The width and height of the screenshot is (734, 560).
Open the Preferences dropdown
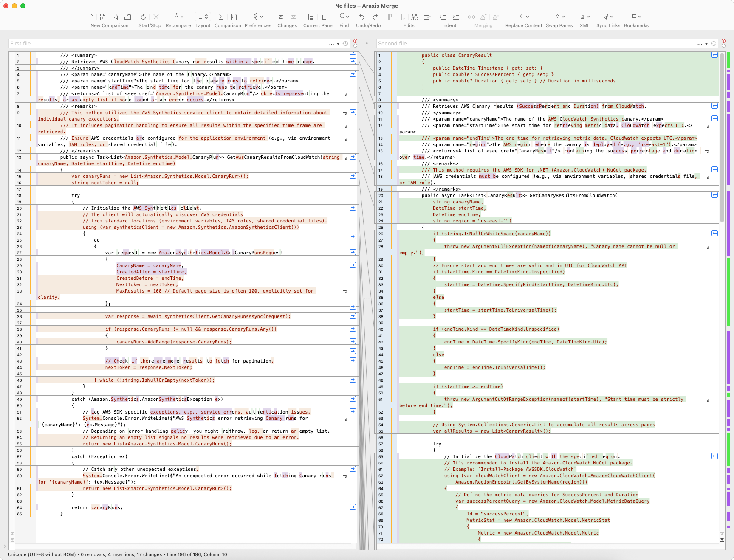(x=258, y=17)
